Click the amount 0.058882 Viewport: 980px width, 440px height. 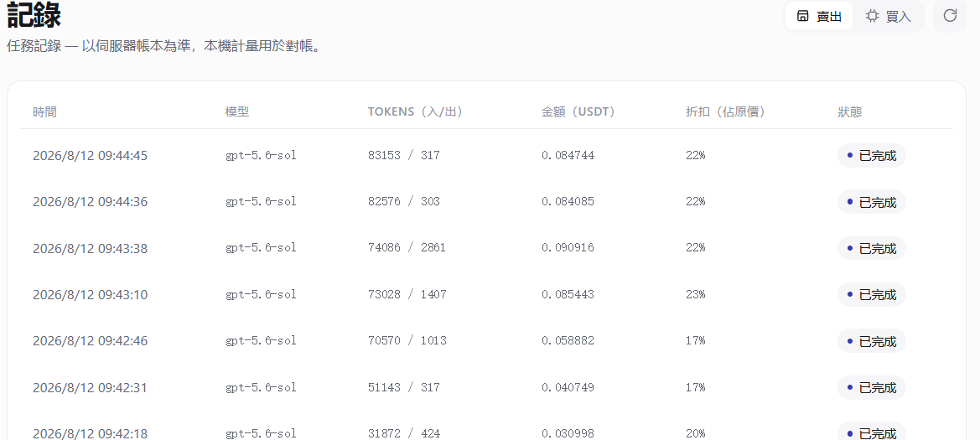(x=568, y=341)
